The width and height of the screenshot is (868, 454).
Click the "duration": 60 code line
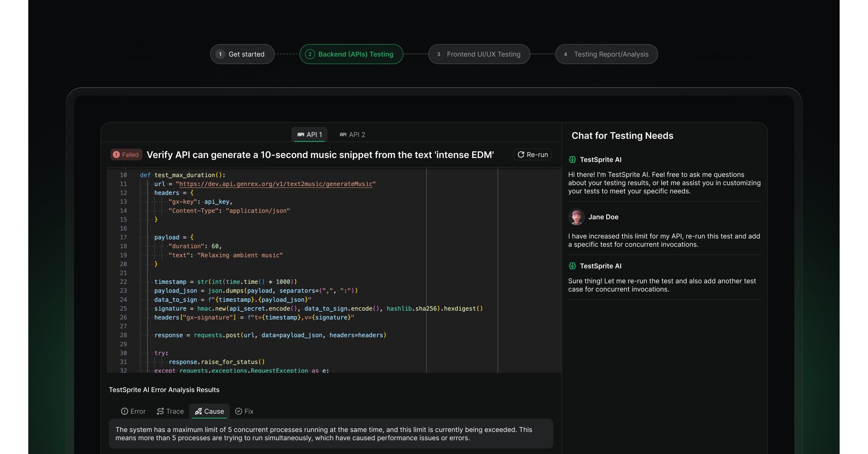click(195, 246)
